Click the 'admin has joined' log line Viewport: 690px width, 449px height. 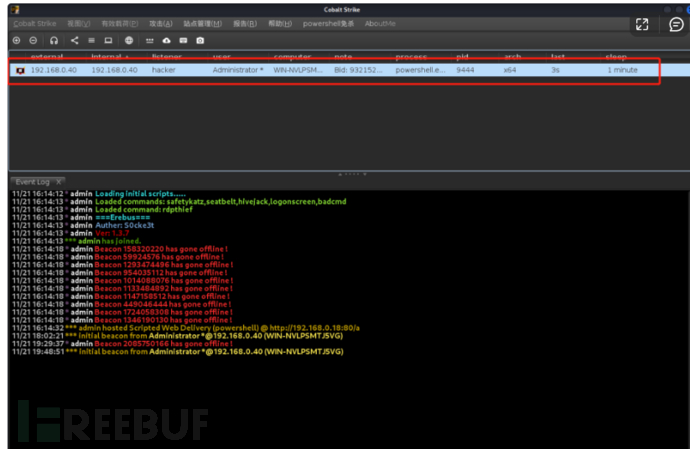pos(77,241)
